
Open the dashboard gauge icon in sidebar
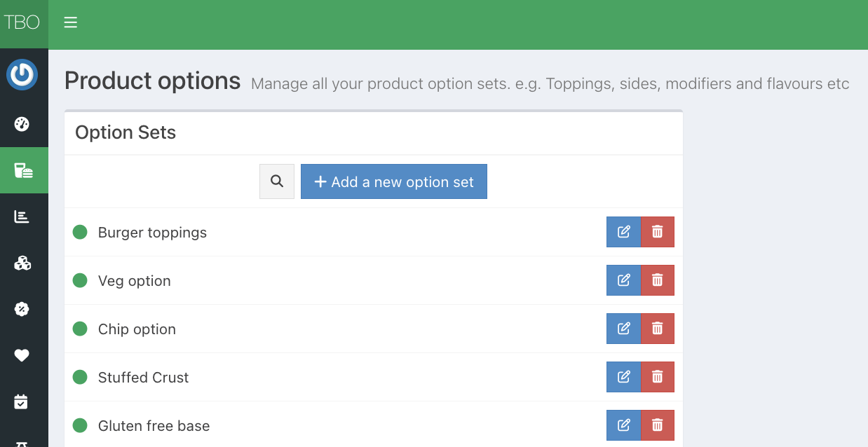(22, 125)
